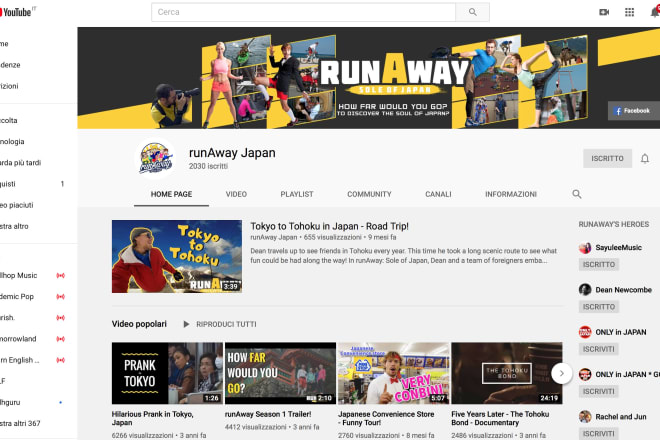The height and width of the screenshot is (440, 660).
Task: Click ISCRITTO under Dean Newcombe
Action: (599, 307)
